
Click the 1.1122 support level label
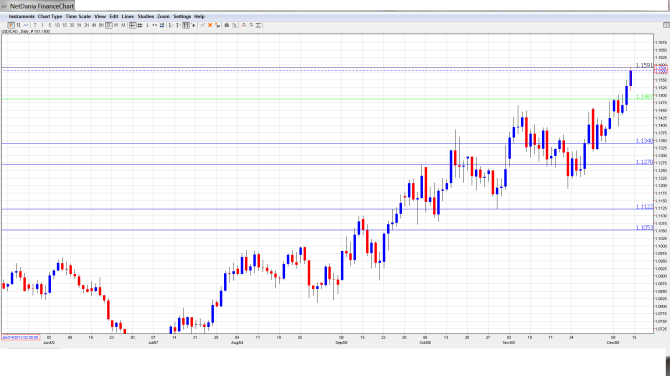tap(644, 207)
